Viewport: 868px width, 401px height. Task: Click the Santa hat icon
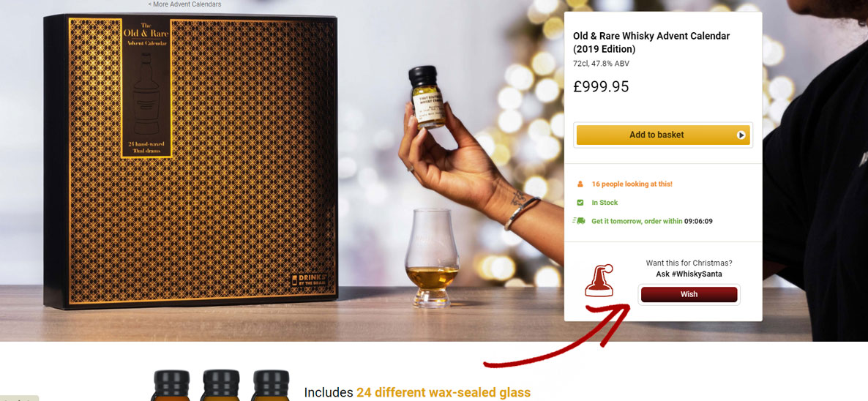(x=599, y=280)
